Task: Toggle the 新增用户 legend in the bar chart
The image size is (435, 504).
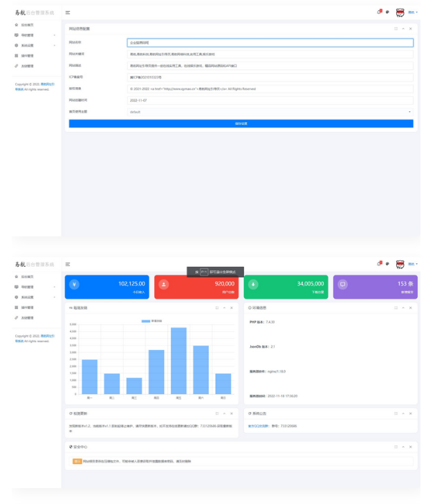Action: tap(151, 321)
